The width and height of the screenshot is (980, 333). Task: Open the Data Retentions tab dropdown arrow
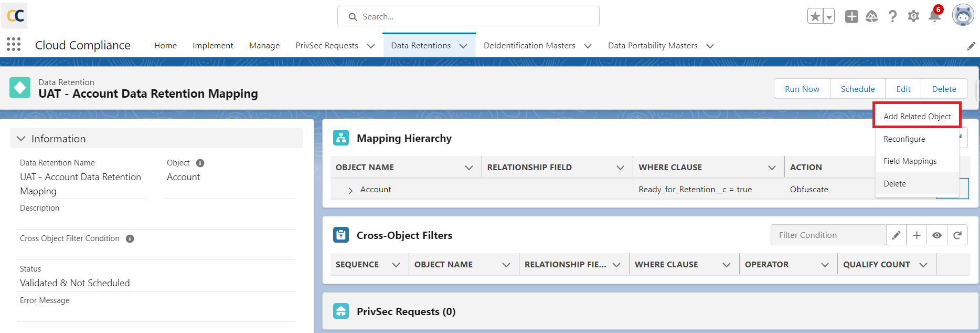tap(463, 46)
